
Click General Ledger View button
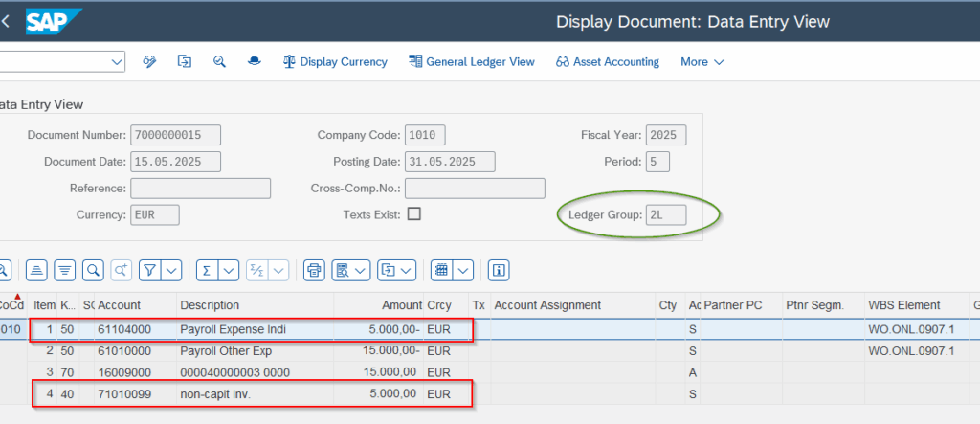tap(471, 62)
